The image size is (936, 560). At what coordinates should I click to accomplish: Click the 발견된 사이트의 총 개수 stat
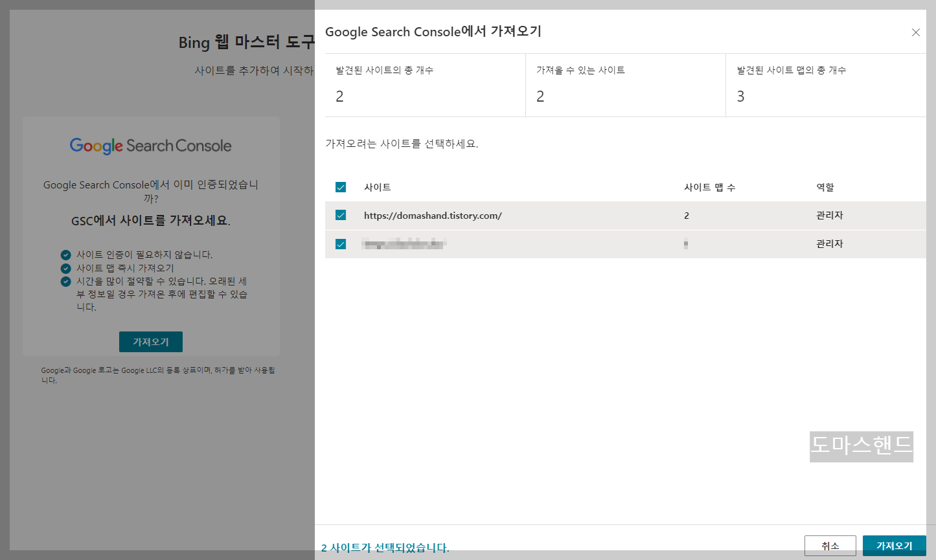[x=425, y=85]
